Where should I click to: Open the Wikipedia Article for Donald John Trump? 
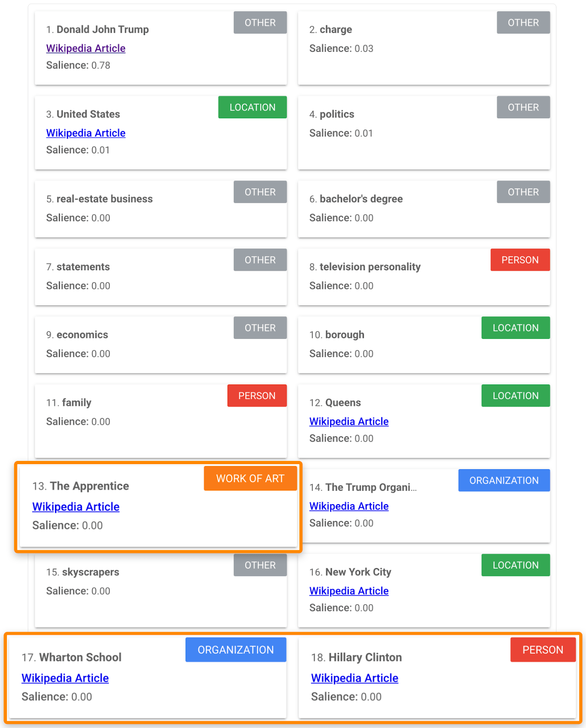pos(86,48)
